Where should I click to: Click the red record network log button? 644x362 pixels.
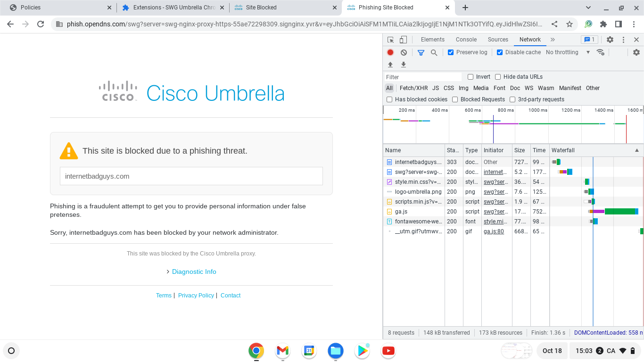coord(390,52)
